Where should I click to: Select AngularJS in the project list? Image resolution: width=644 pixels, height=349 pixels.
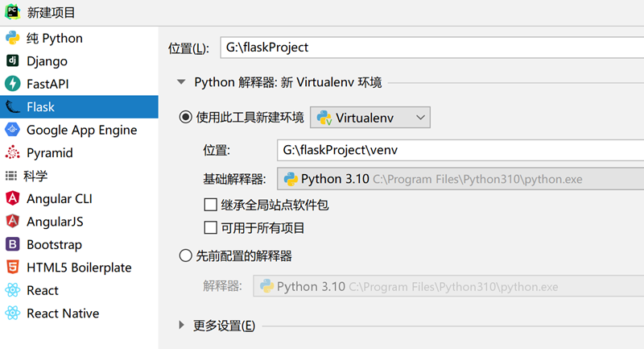point(55,222)
